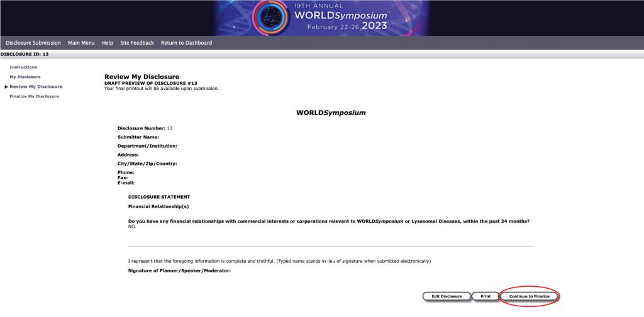Screen dimensions: 644x317
Task: Click the financial relationships question text
Action: coord(328,221)
